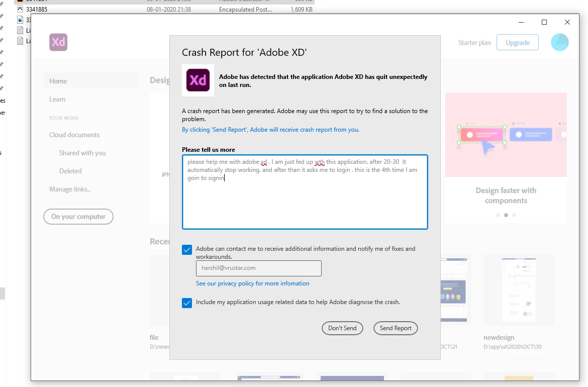
Task: Select Home in XD sidebar
Action: pyautogui.click(x=90, y=81)
